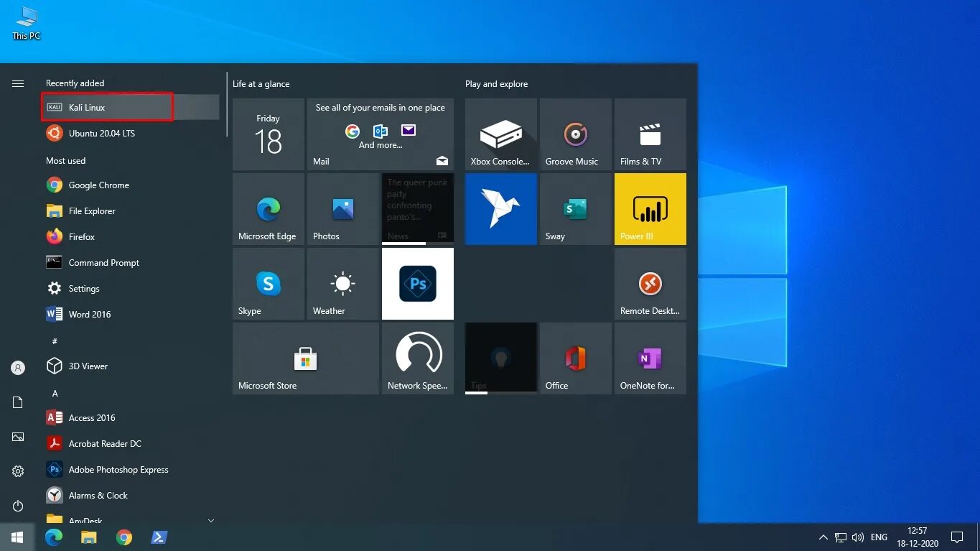
Task: Open Microsoft Edge from the taskbar
Action: (x=54, y=537)
